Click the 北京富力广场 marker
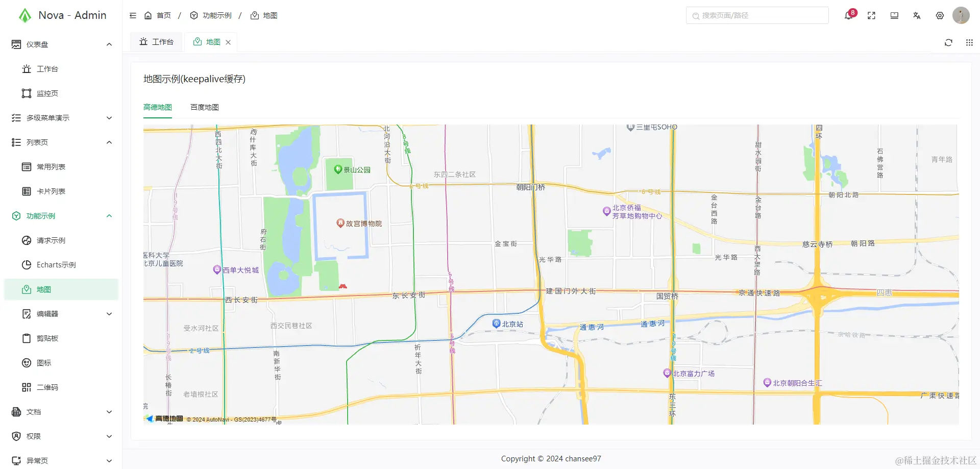 tap(667, 373)
